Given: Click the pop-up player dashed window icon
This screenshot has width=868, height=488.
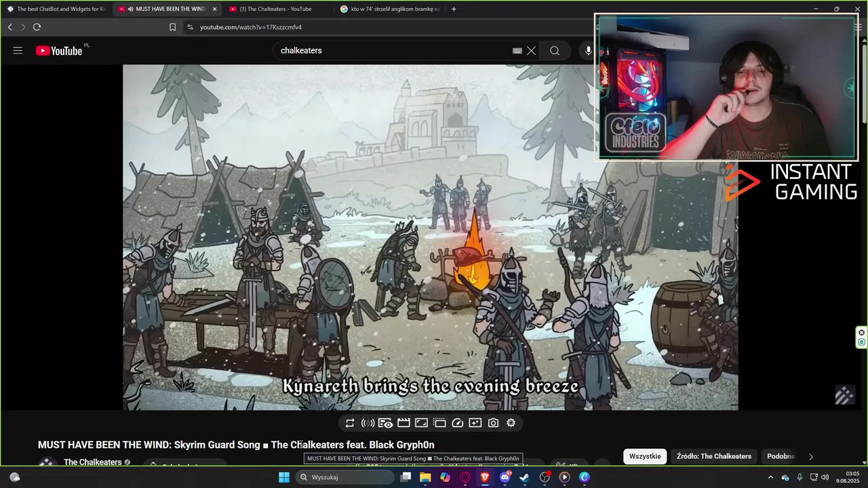Looking at the screenshot, I should (439, 423).
